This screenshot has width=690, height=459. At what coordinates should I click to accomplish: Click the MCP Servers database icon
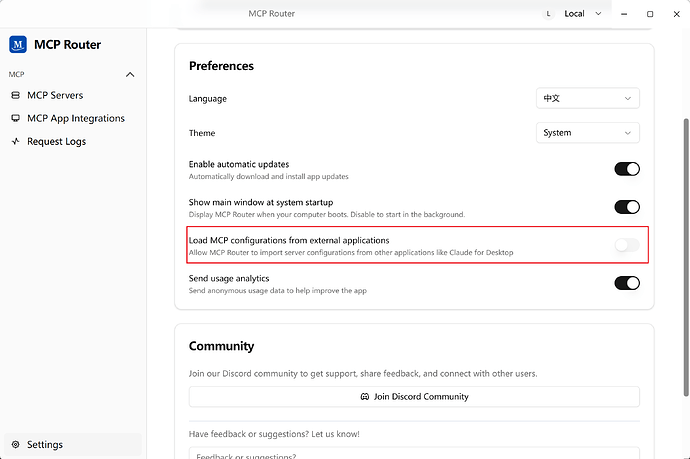click(15, 95)
